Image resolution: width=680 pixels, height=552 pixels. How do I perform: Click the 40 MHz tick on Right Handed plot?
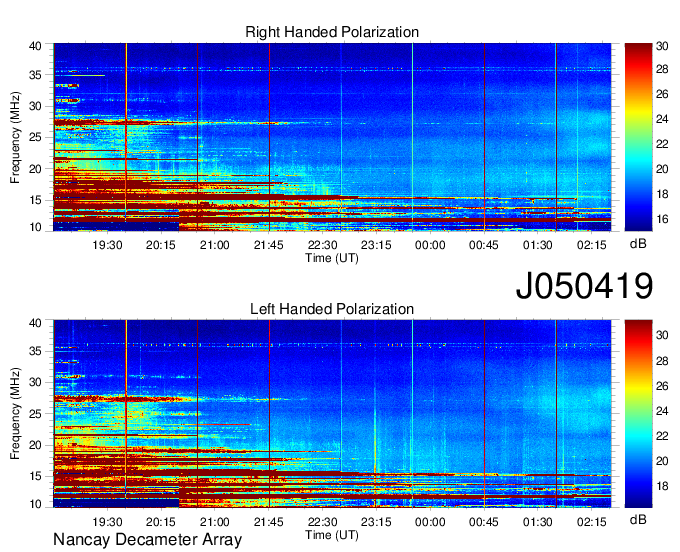point(35,46)
